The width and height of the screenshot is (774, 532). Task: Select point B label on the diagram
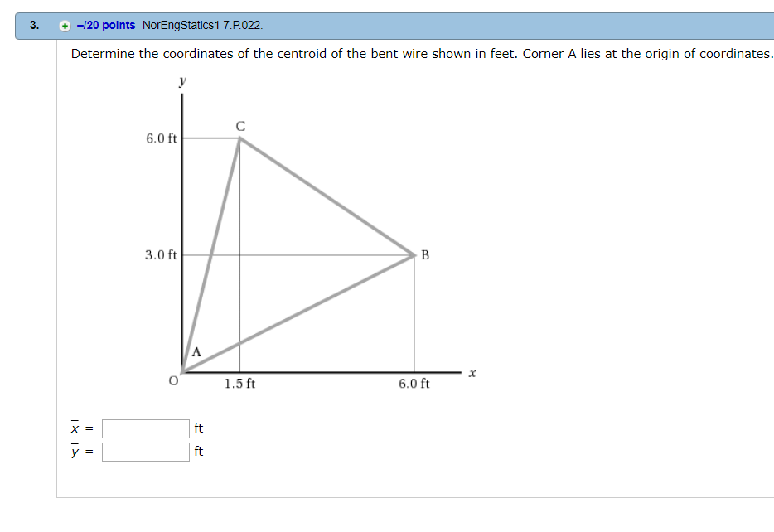pos(425,255)
